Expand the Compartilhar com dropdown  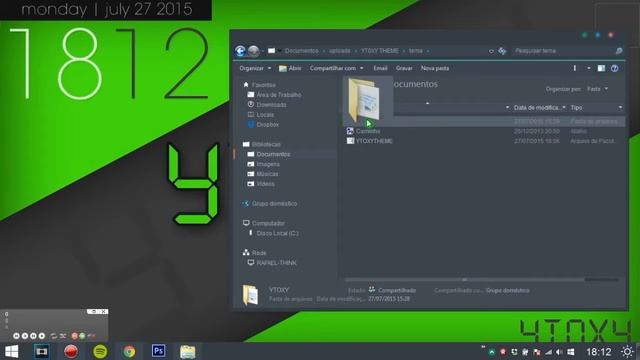(x=336, y=68)
